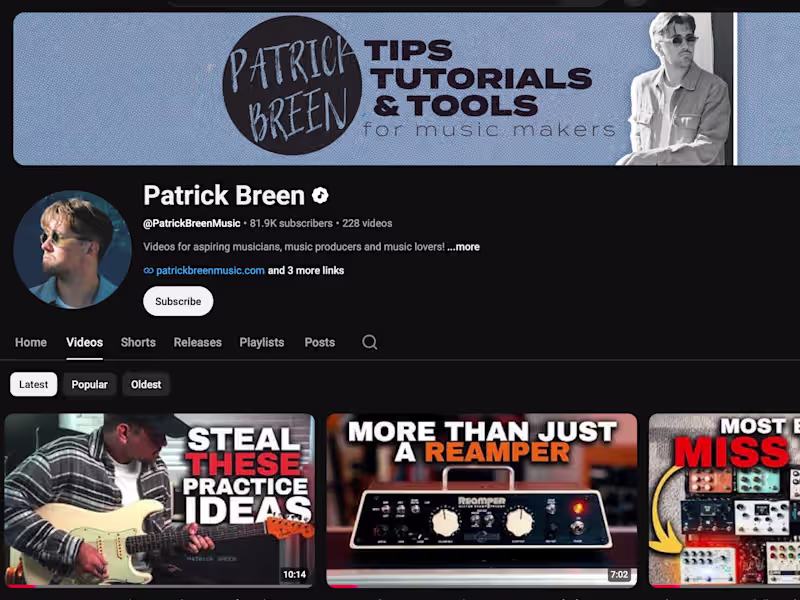Click the 228 videos count

(367, 223)
